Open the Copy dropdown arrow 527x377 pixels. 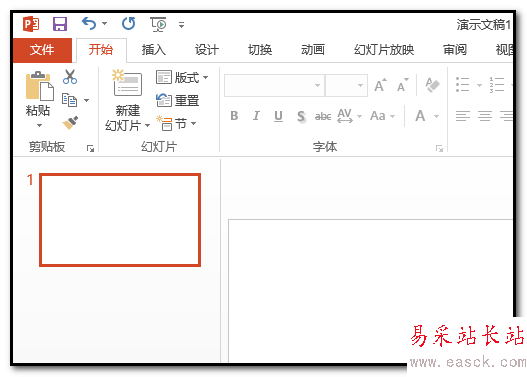(86, 100)
